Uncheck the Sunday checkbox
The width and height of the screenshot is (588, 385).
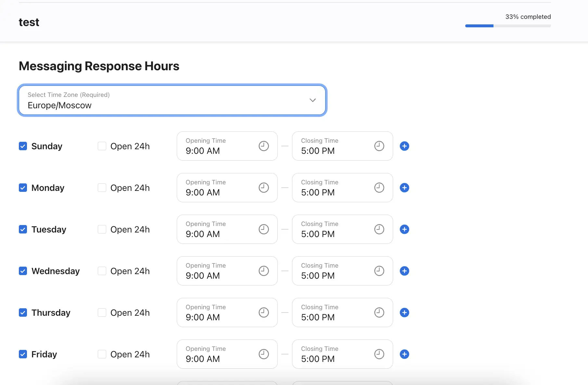[23, 146]
